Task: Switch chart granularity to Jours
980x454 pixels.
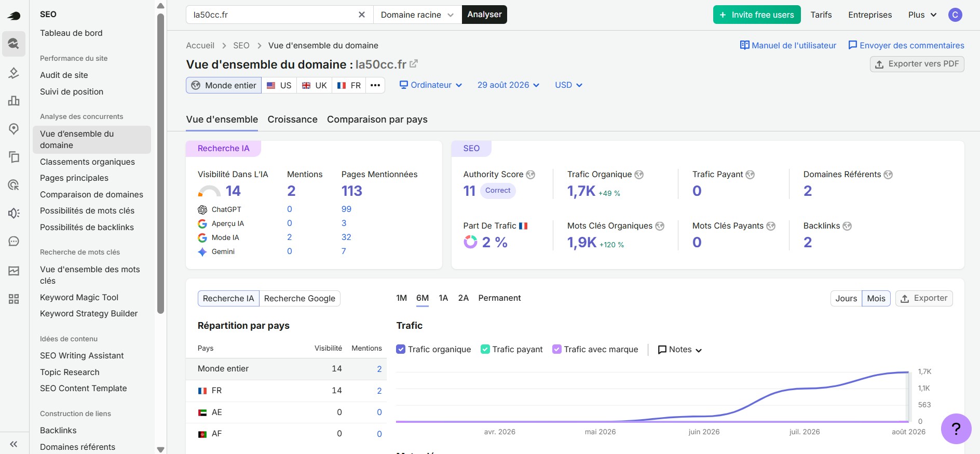Action: 846,298
